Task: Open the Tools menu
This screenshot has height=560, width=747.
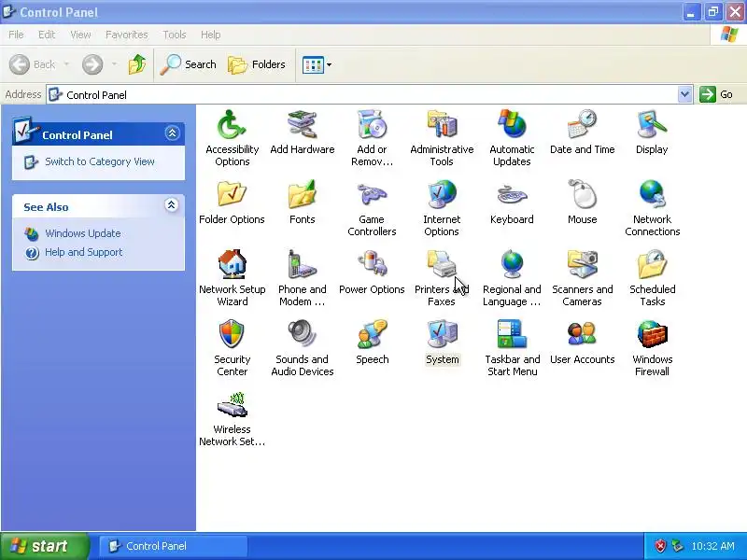Action: pos(175,35)
